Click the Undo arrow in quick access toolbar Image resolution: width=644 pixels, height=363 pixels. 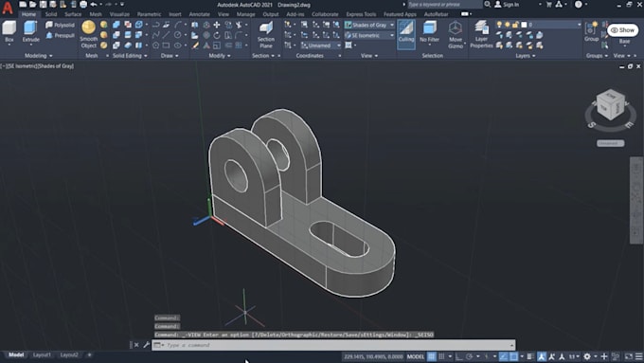(94, 5)
